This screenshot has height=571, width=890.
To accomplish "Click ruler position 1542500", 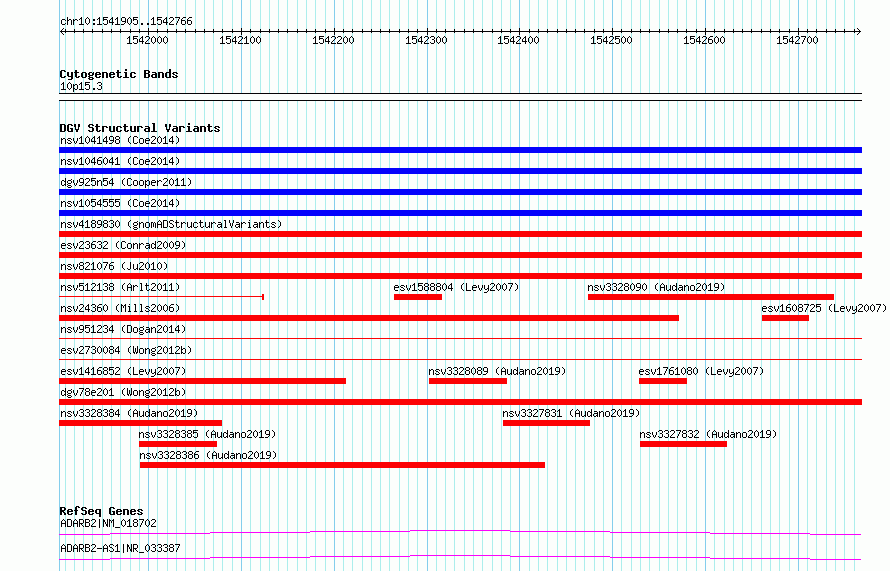I will coord(611,40).
